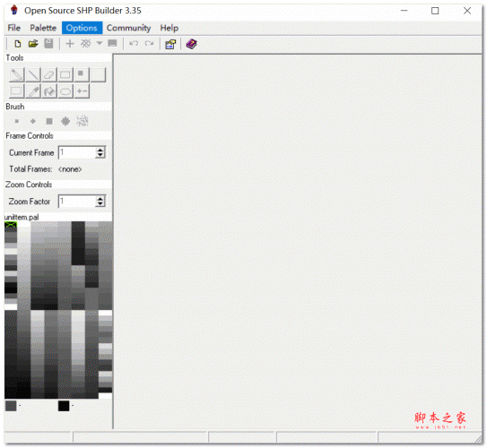
Task: Click the crossed-out delete frame icon
Action: pyautogui.click(x=85, y=44)
